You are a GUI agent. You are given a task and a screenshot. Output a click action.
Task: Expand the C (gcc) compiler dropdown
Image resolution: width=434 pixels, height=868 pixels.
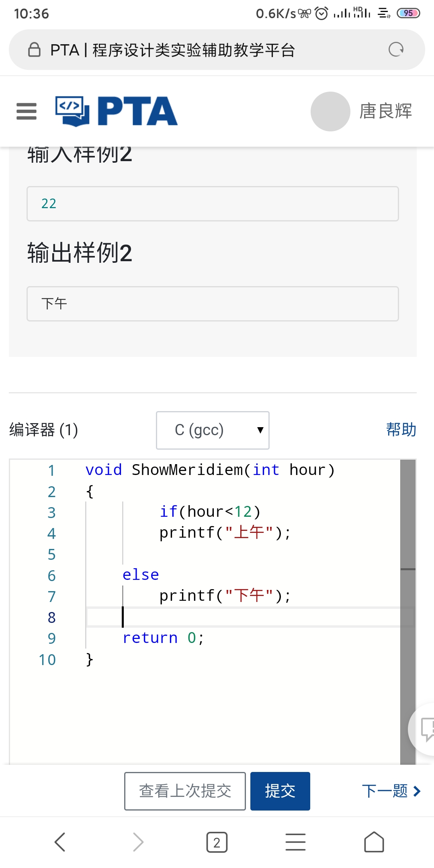[213, 430]
